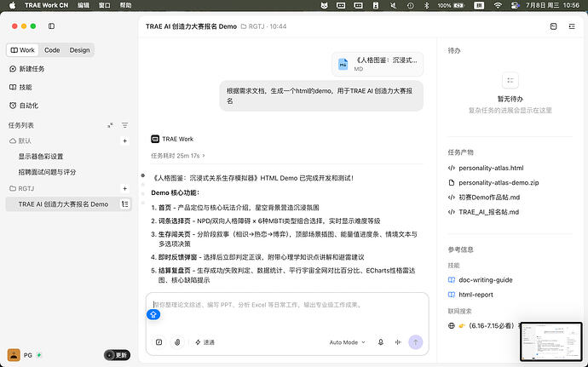Collapse all groups in 任务列表
This screenshot has height=367, width=588.
tap(110, 125)
